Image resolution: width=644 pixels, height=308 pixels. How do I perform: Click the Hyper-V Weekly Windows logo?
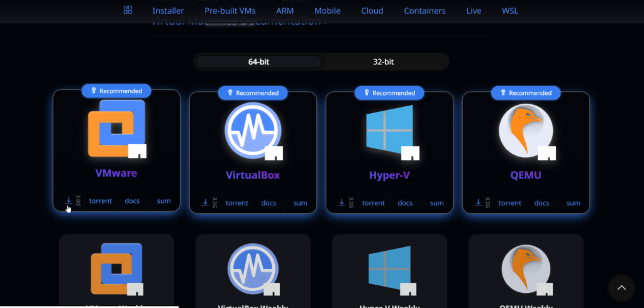pos(391,270)
